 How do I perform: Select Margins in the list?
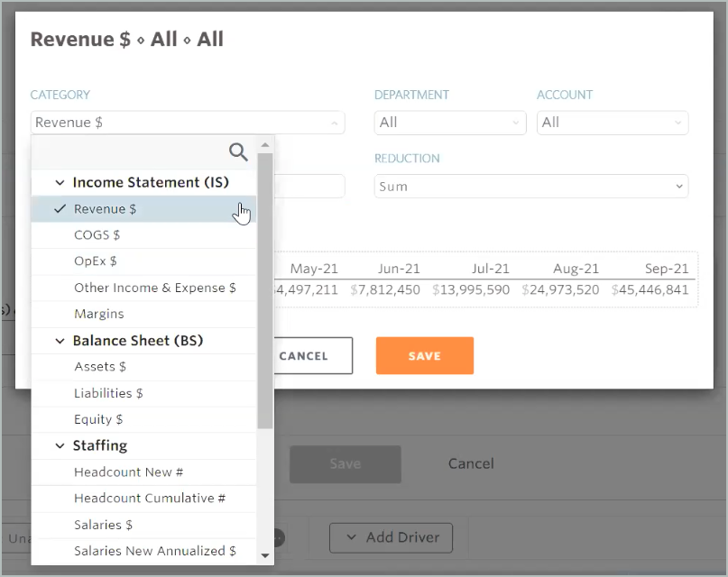99,315
